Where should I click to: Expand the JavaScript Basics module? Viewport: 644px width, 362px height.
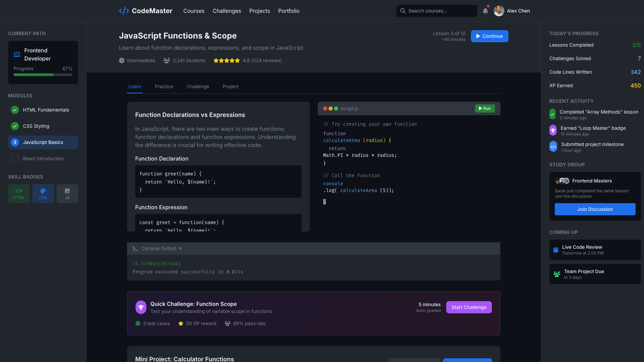[x=43, y=142]
